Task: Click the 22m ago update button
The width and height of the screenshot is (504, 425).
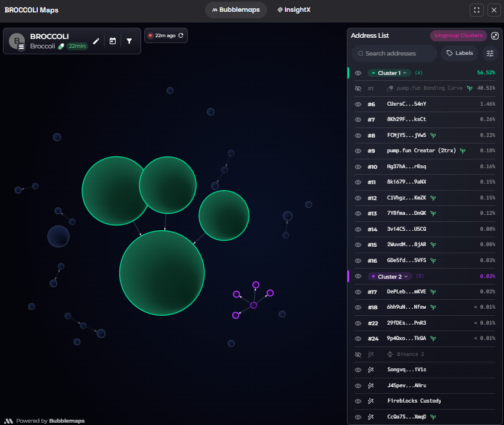Action: point(166,35)
